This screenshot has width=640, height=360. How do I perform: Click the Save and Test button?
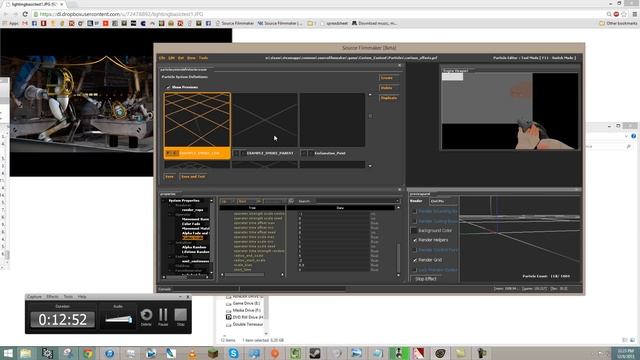pos(193,176)
